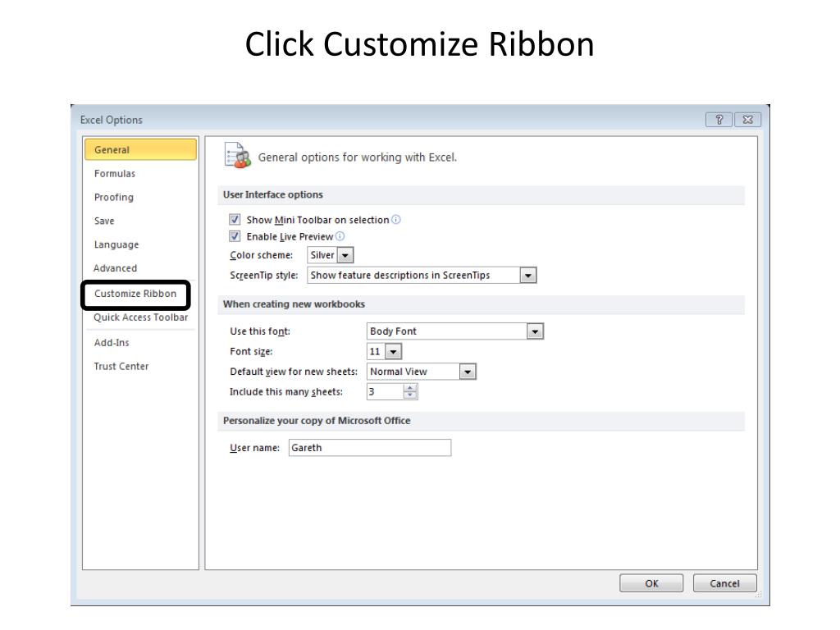Image resolution: width=840 pixels, height=630 pixels.
Task: Click the Help question mark button
Action: [x=719, y=120]
